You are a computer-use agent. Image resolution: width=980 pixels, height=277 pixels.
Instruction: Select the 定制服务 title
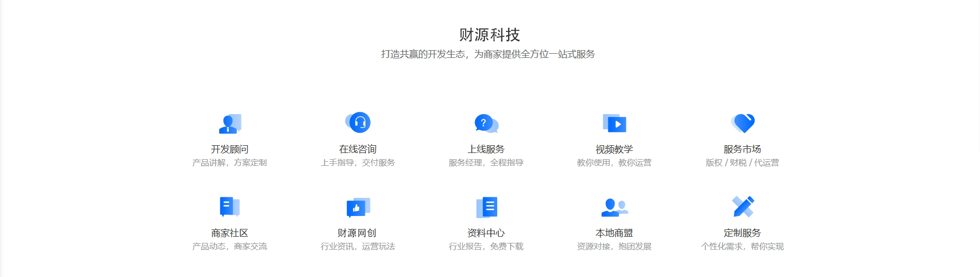(x=742, y=233)
